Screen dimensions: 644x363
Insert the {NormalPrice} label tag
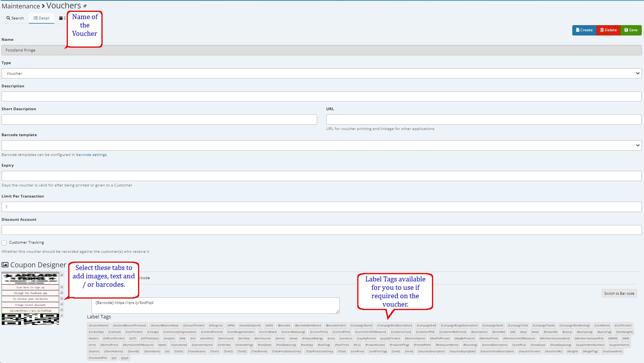pyautogui.click(x=109, y=345)
